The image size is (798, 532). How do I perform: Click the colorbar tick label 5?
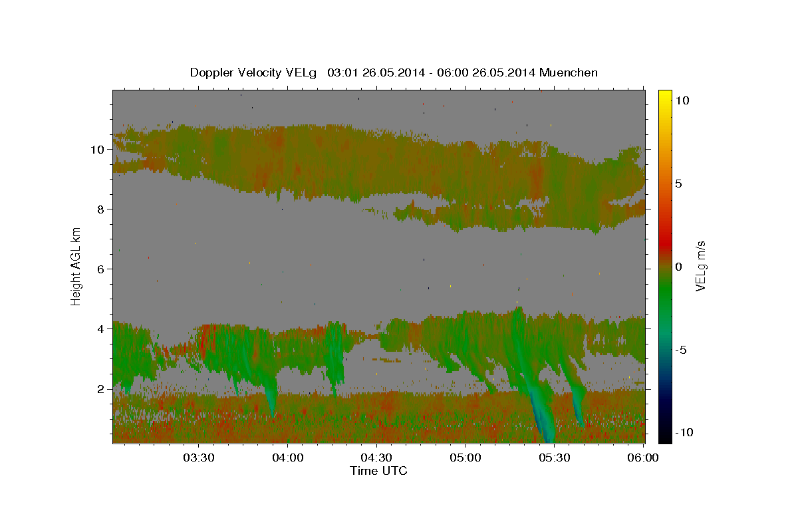click(x=679, y=184)
